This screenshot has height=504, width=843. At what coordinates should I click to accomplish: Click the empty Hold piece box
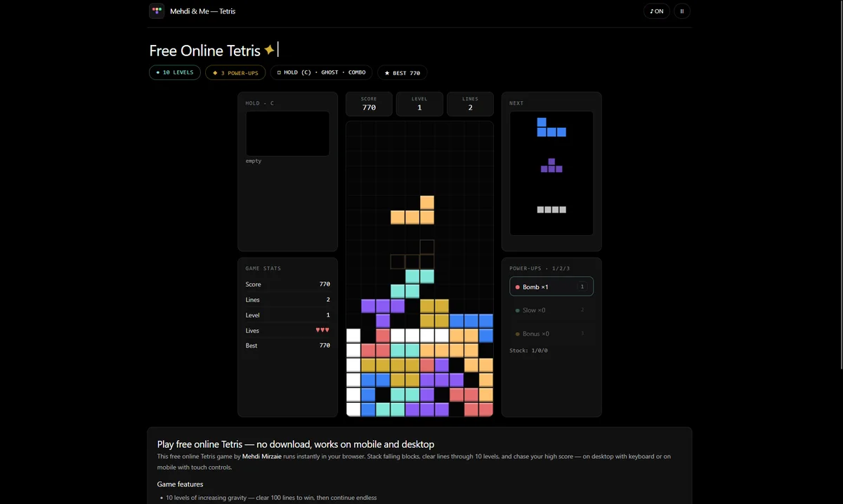[287, 133]
